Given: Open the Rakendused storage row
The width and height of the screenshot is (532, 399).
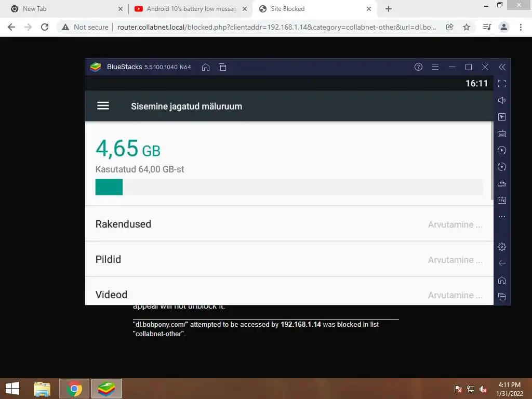Looking at the screenshot, I should (289, 224).
